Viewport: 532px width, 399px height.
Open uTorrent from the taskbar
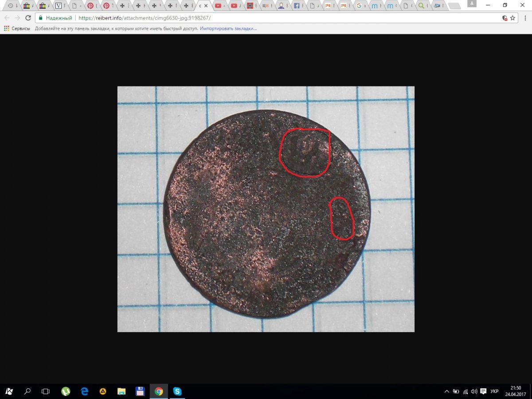pyautogui.click(x=66, y=391)
